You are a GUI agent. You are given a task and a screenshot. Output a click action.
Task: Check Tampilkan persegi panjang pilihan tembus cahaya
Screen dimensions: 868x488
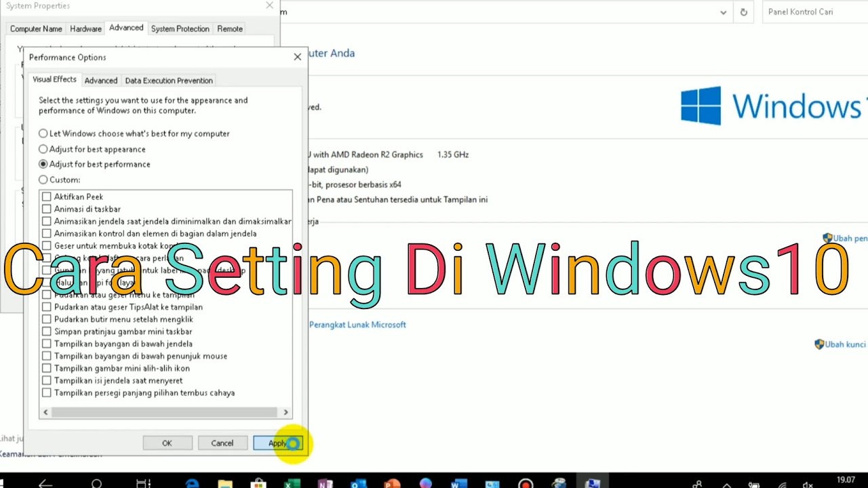(47, 392)
